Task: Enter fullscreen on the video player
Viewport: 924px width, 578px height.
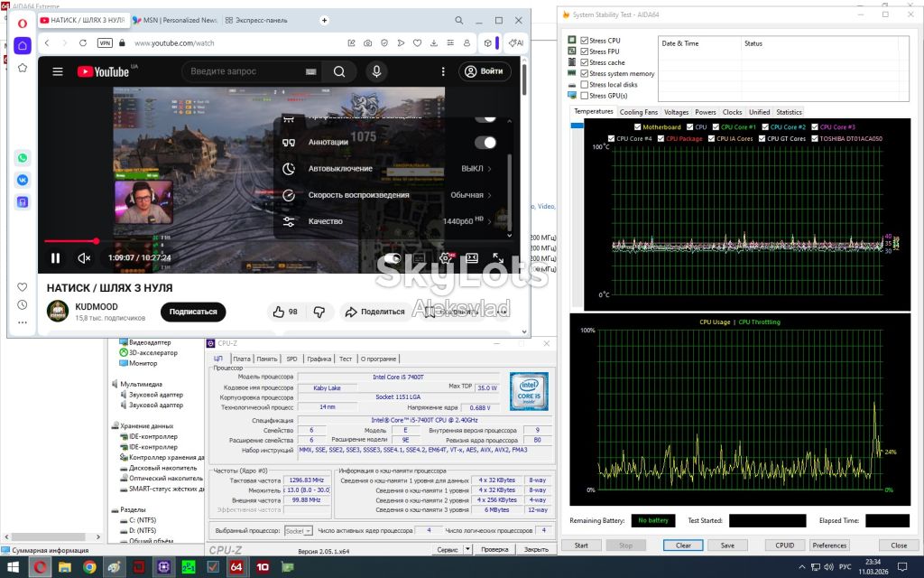Action: coord(498,257)
